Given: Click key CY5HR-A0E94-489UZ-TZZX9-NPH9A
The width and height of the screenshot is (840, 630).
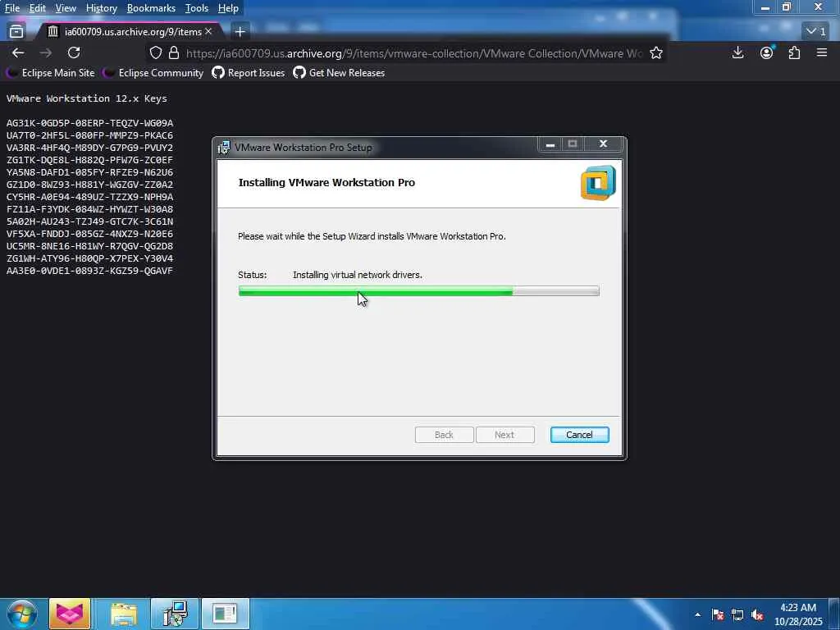Looking at the screenshot, I should click(89, 197).
